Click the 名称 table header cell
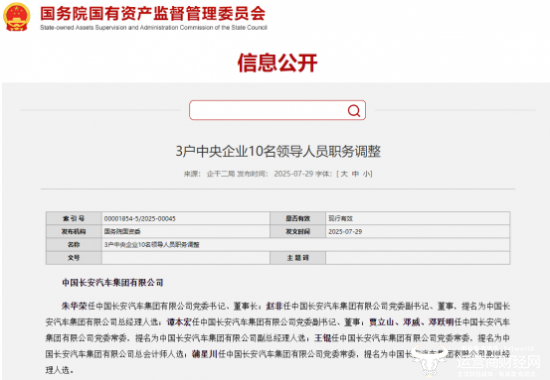This screenshot has width=550, height=380. (x=74, y=245)
